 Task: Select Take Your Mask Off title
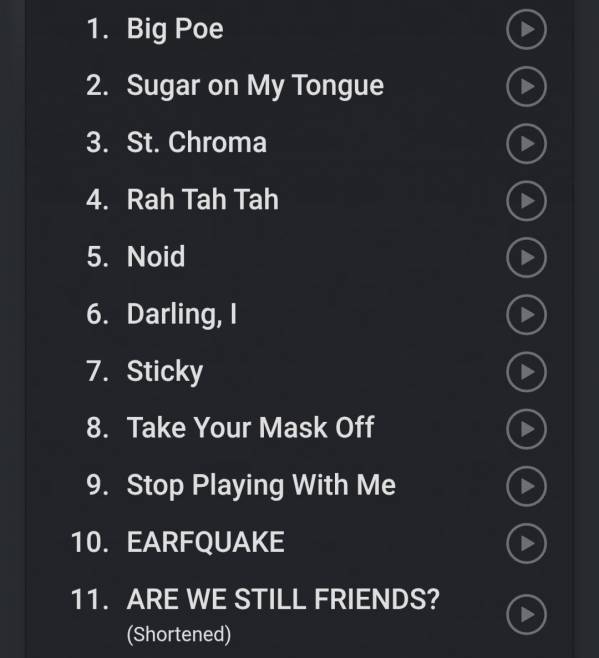[x=251, y=428]
